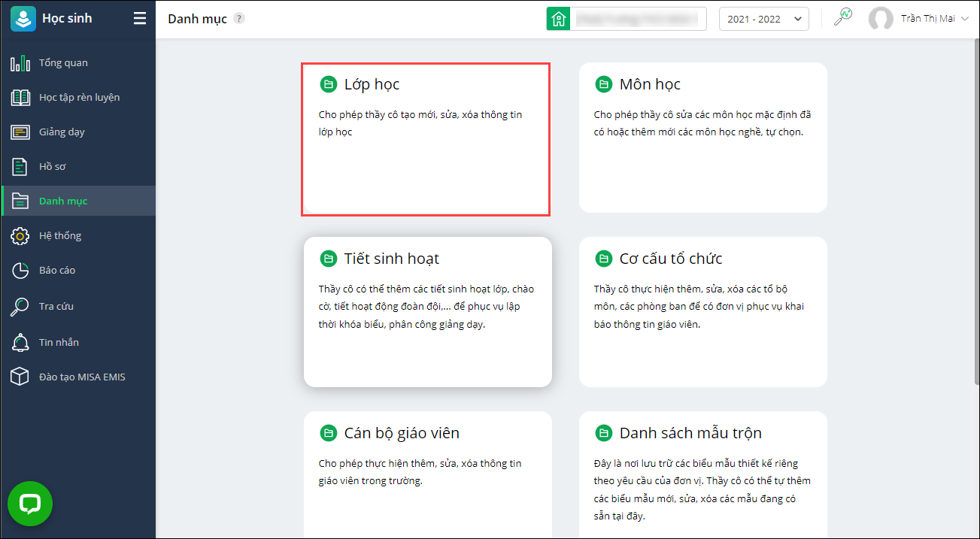Toggle the hamburger sidebar menu

click(x=140, y=19)
